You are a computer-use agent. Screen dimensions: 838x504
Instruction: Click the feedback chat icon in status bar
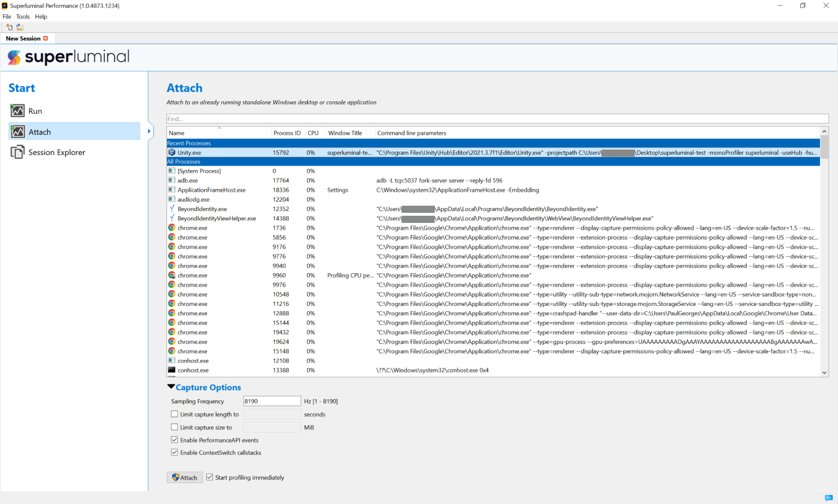coord(828,498)
